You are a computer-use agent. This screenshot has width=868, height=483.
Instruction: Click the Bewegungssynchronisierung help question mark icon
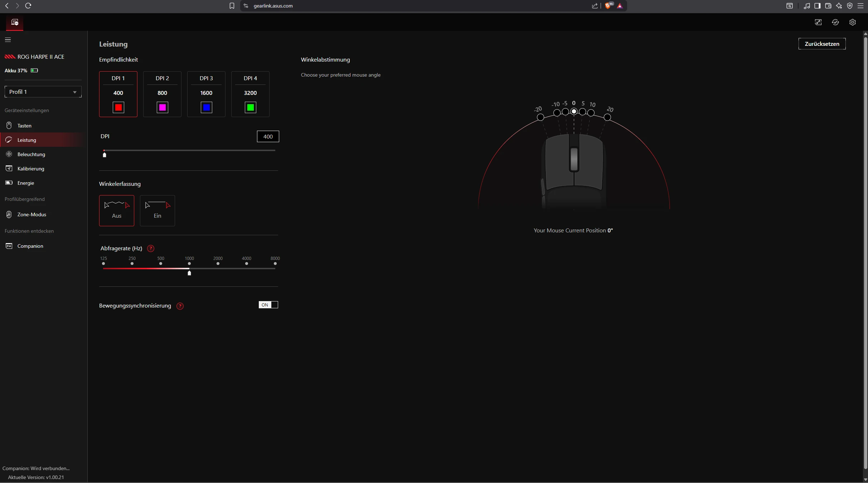pyautogui.click(x=180, y=306)
